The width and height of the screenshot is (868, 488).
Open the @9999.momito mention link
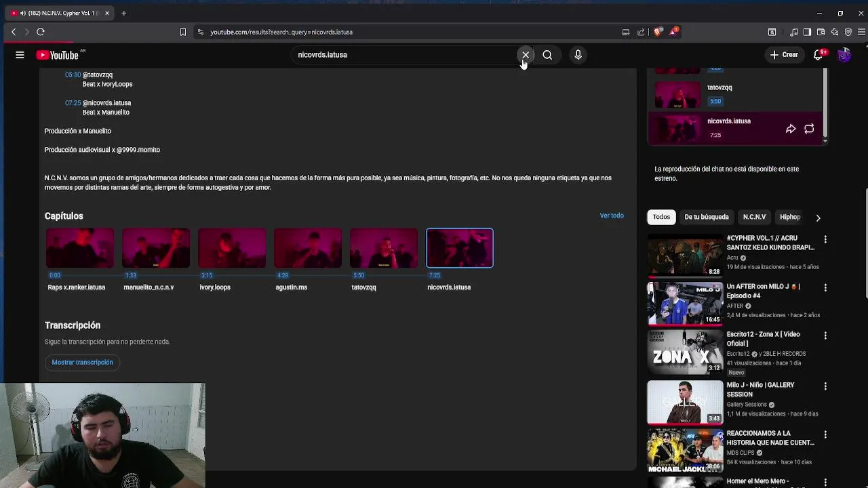pyautogui.click(x=138, y=150)
